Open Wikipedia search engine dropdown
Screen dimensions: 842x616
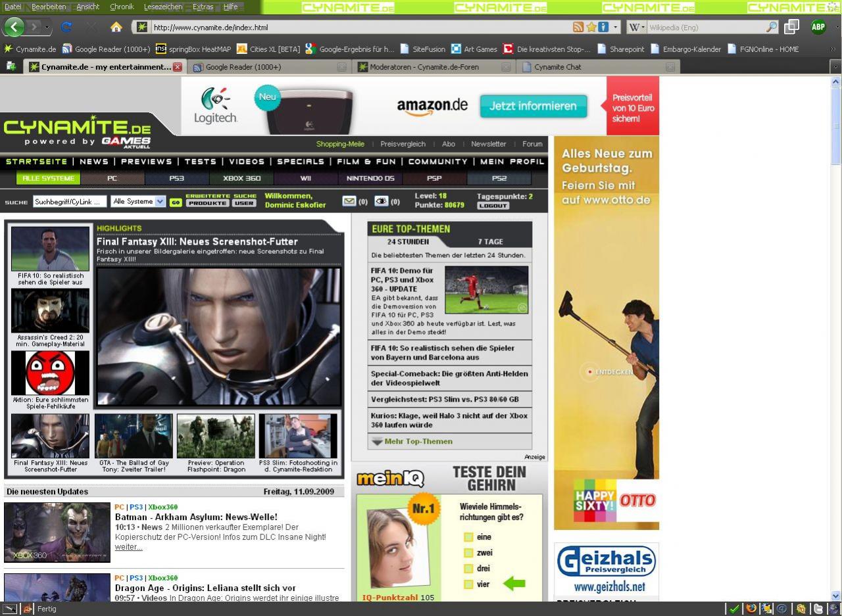[x=636, y=27]
